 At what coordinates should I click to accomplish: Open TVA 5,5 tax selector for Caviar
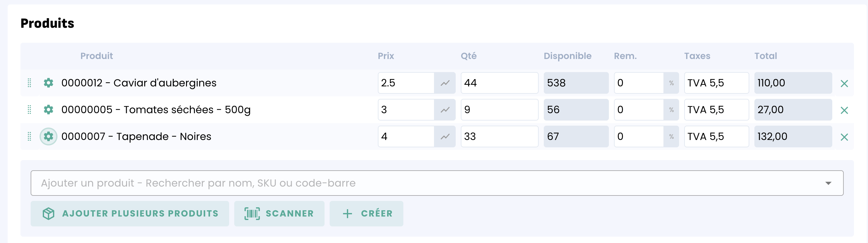pyautogui.click(x=716, y=83)
